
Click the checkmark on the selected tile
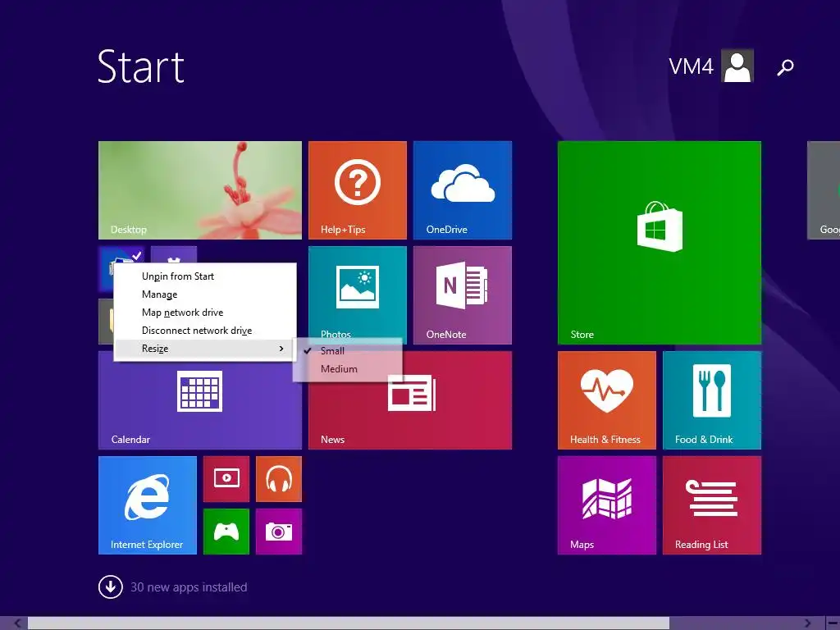137,256
